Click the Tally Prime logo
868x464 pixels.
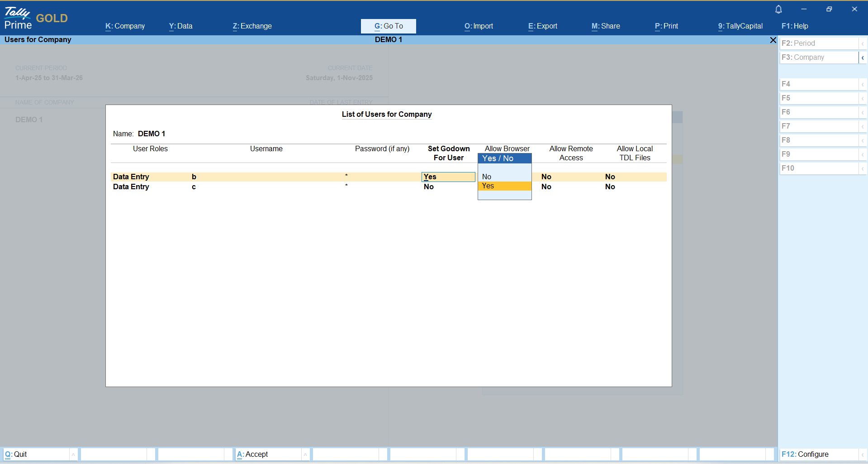tap(18, 18)
